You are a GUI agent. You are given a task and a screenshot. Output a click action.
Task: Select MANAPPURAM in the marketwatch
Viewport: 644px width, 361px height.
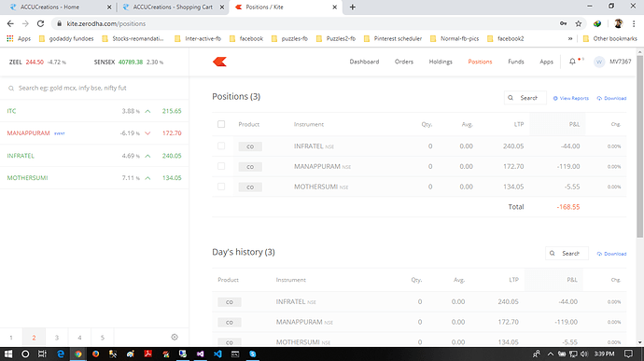click(94, 133)
